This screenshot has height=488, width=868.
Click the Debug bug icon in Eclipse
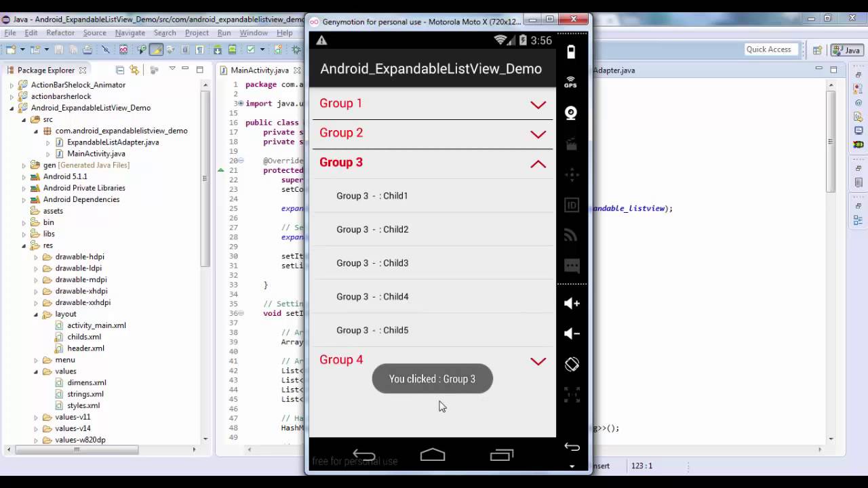pyautogui.click(x=296, y=49)
